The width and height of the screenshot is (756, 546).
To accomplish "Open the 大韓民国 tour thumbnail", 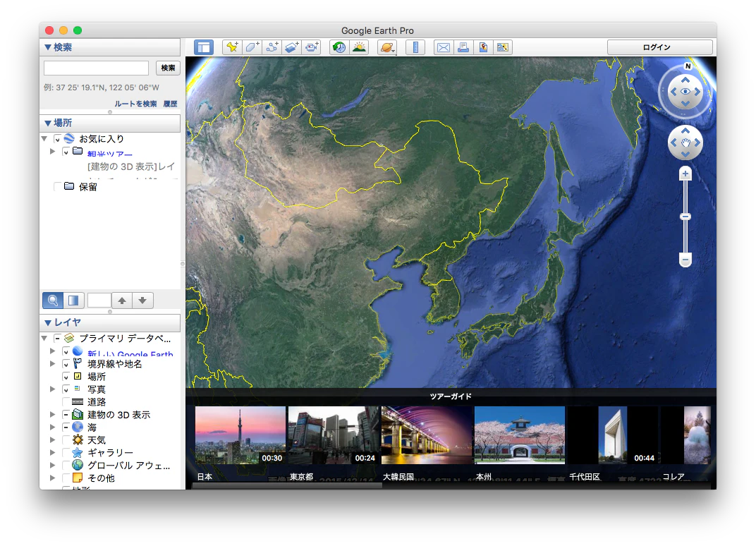I will 426,435.
